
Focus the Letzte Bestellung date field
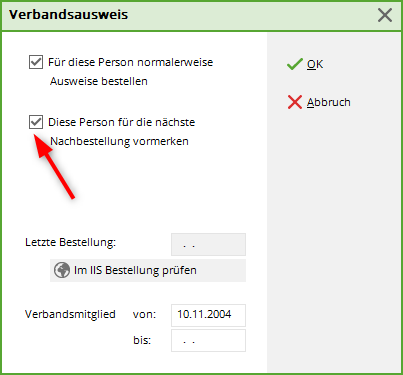(208, 245)
